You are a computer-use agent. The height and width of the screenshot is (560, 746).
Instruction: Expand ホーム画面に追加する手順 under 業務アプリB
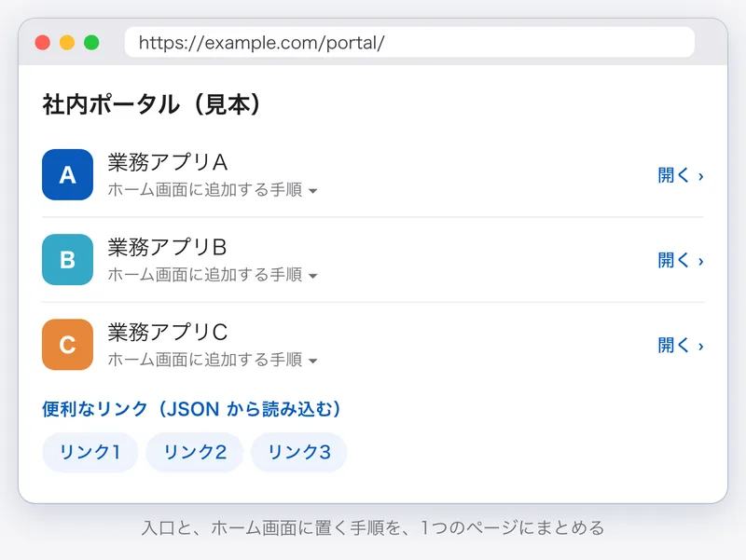pyautogui.click(x=213, y=274)
